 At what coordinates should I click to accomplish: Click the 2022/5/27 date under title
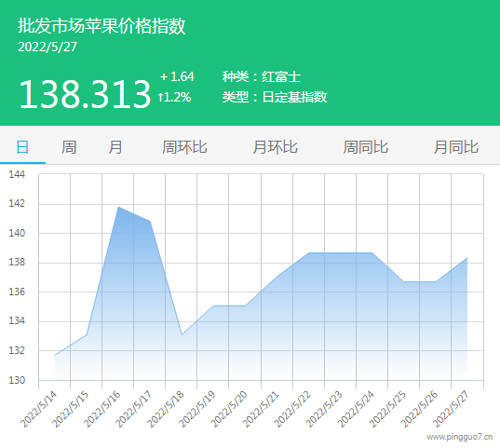pos(47,47)
